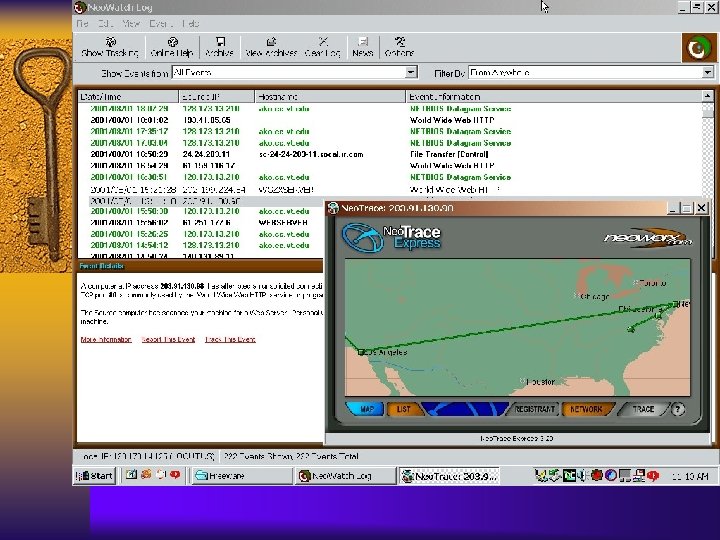
Task: Click the Toronto marker on map
Action: pos(636,283)
